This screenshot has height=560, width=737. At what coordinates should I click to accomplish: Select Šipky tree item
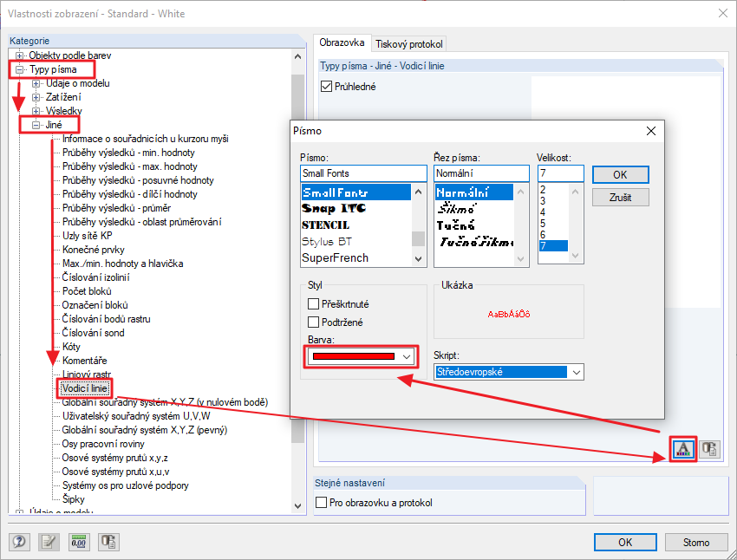(74, 499)
